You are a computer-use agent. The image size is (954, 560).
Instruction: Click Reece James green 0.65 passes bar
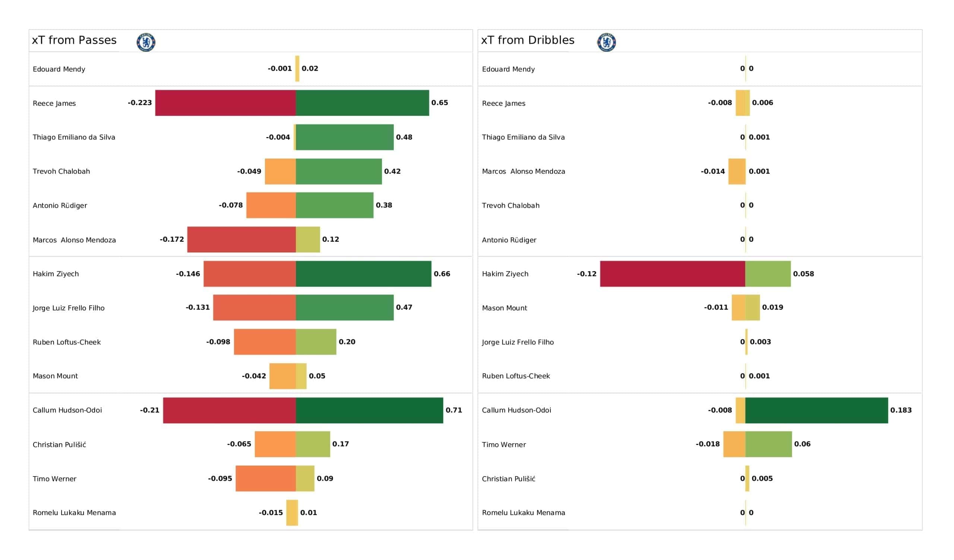[362, 103]
